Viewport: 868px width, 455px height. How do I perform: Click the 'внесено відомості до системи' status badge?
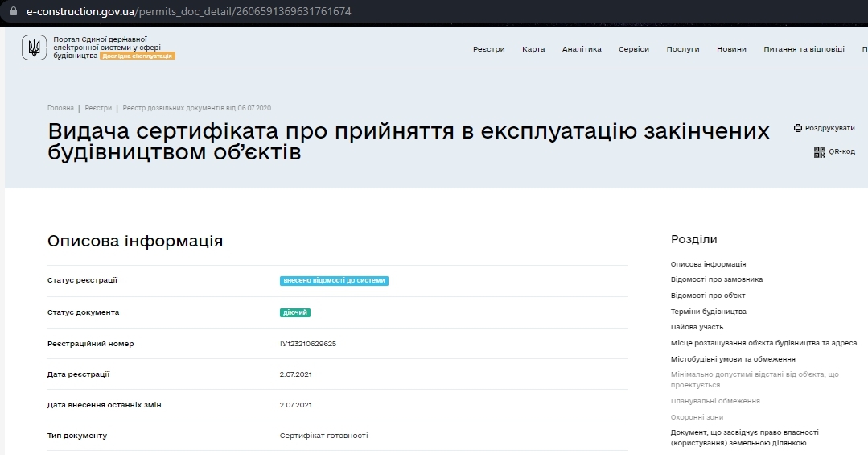[x=334, y=281]
